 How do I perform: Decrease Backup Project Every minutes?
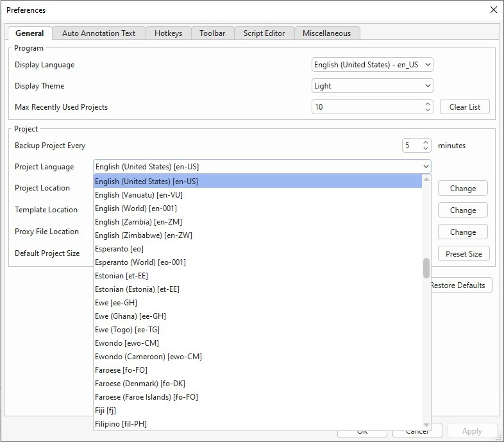(426, 148)
